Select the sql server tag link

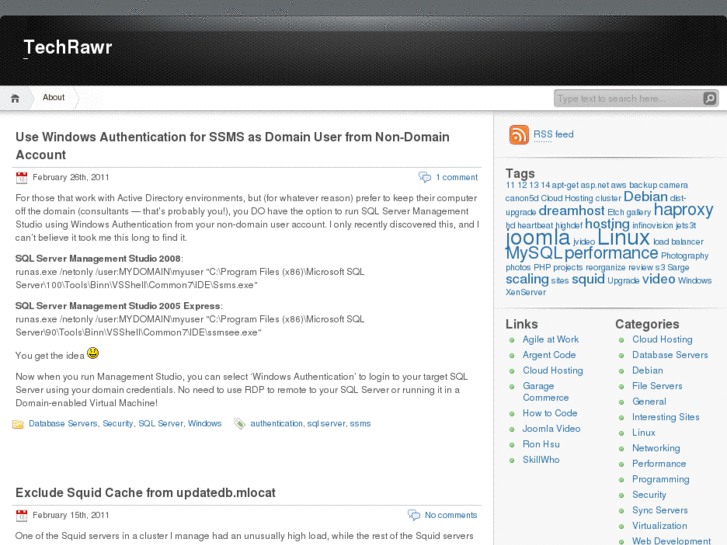tap(326, 423)
